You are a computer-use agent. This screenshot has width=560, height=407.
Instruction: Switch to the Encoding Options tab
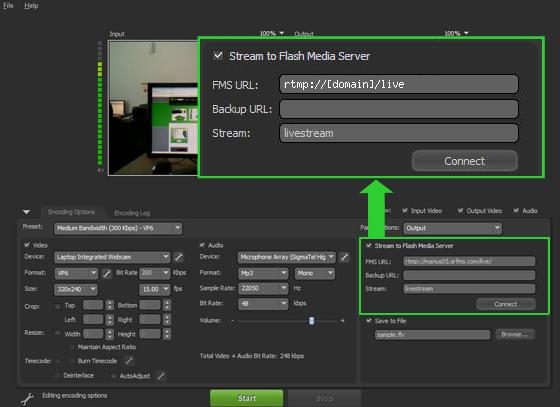pyautogui.click(x=71, y=212)
